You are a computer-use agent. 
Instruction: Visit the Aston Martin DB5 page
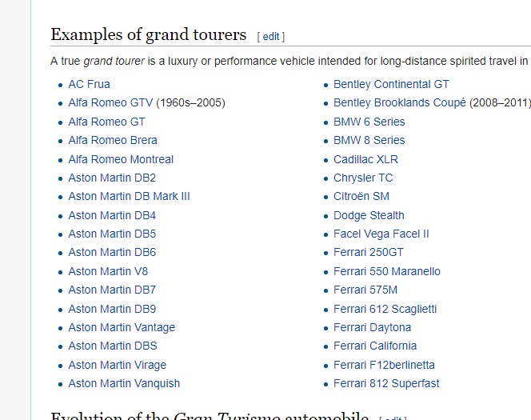click(x=112, y=234)
